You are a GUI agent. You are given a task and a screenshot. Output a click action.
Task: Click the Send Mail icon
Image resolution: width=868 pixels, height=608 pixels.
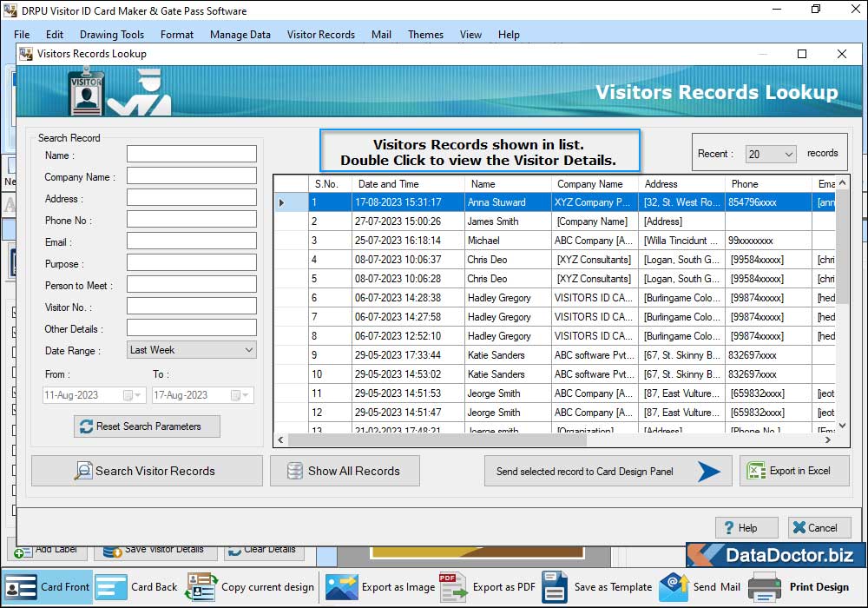pos(674,587)
